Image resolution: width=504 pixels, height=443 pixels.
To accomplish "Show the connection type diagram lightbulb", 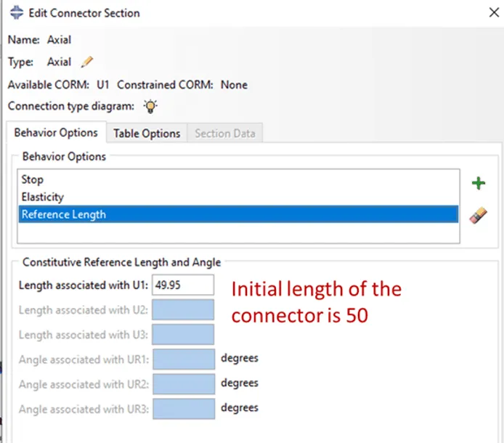I will [x=150, y=107].
